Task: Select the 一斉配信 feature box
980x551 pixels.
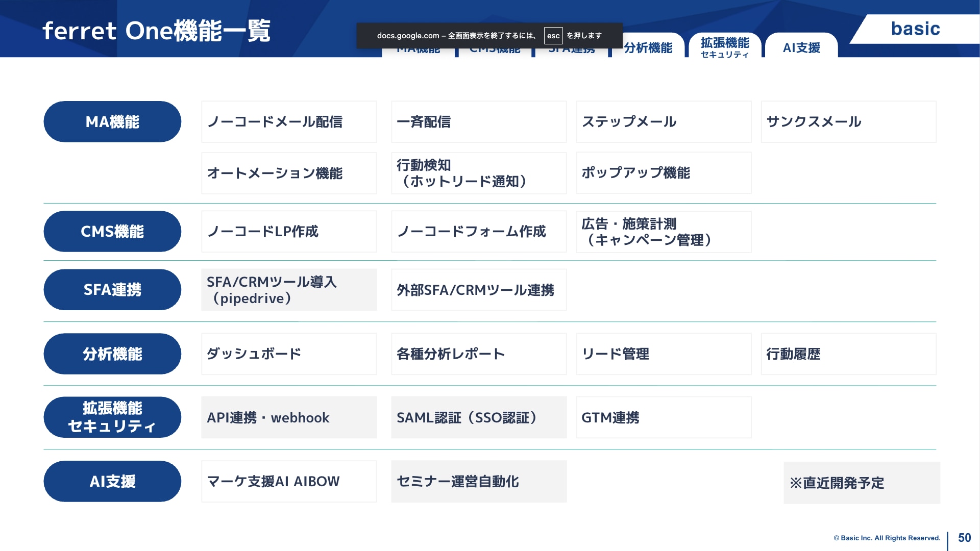Action: (x=478, y=122)
